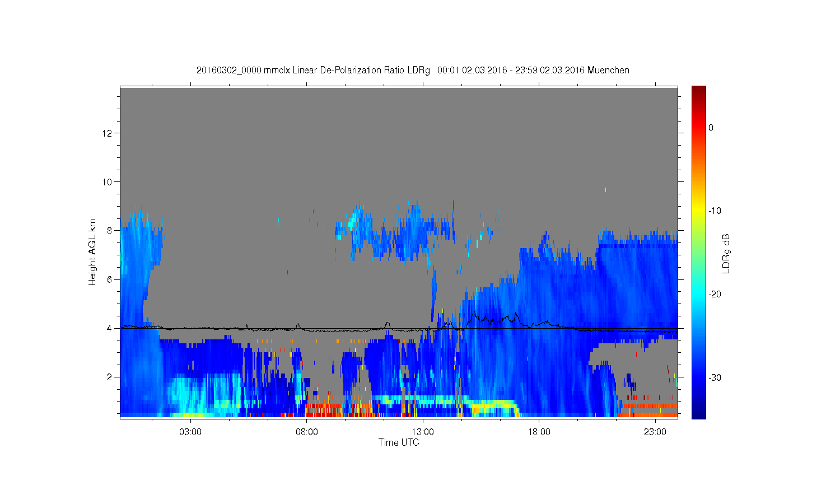
Task: Select the 23:00 time tick label
Action: [x=655, y=432]
